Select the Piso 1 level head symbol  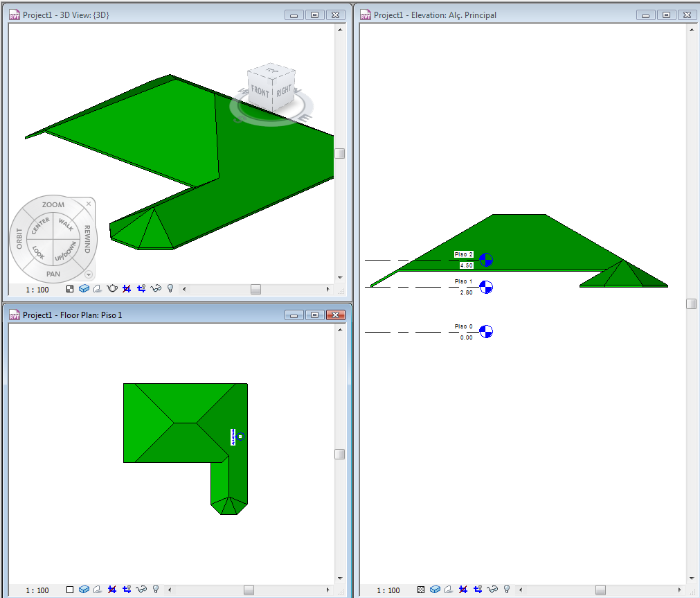486,287
